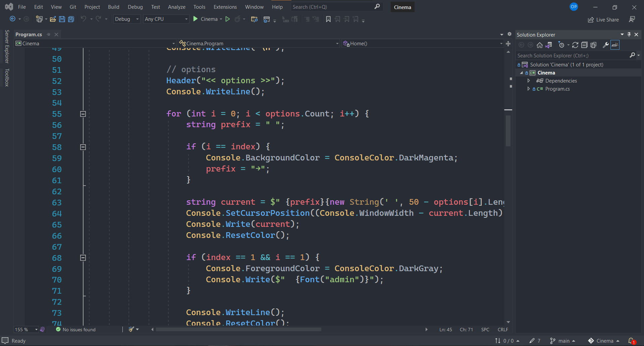Switch views icon in Solution Explorer toolbar
644x346 pixels.
[x=549, y=45]
